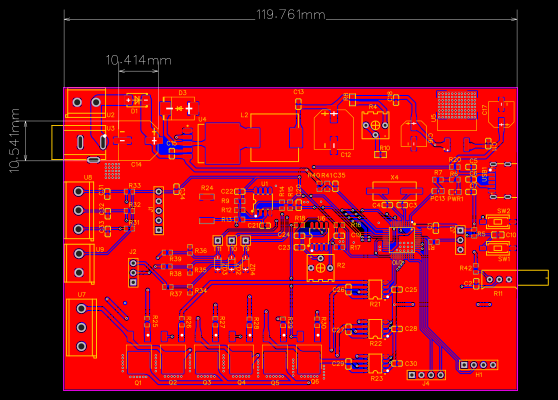The height and width of the screenshot is (400, 558).
Task: Click the J1 pin header
Action: coord(159,211)
